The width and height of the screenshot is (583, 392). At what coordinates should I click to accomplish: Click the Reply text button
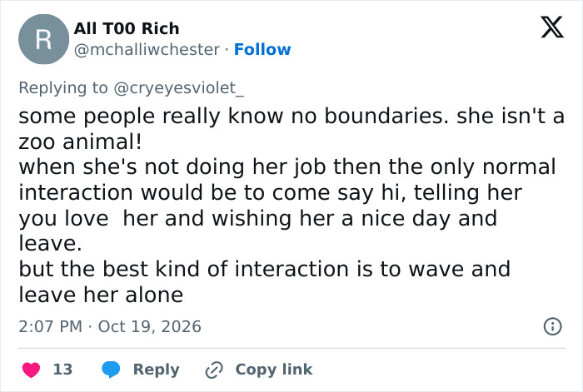click(157, 370)
